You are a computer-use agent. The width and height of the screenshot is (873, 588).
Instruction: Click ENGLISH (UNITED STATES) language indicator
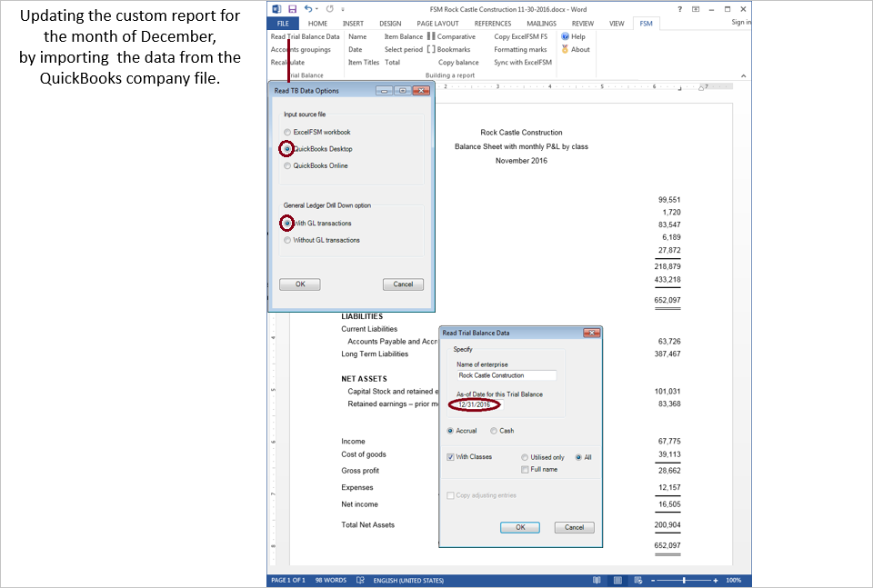coord(408,580)
